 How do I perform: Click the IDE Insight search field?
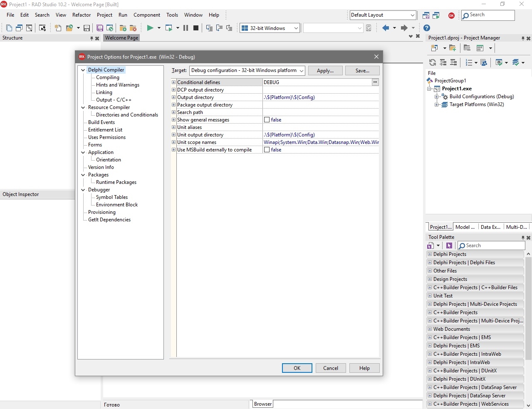coord(488,15)
